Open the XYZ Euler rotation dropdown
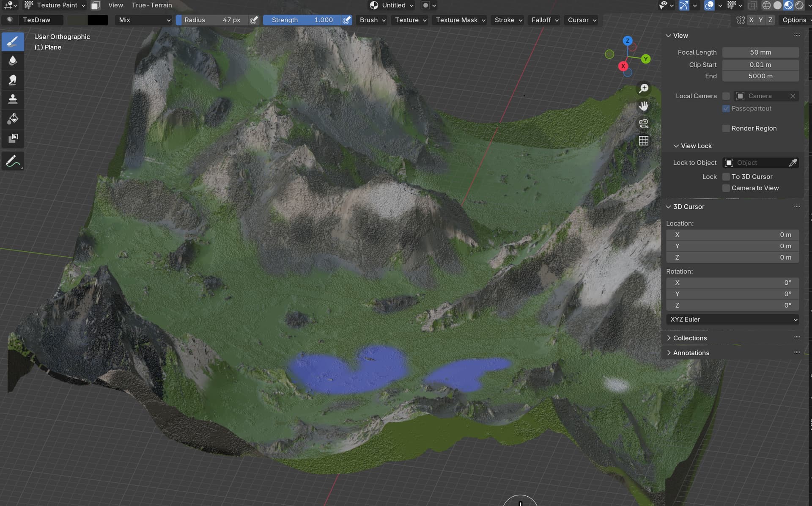The image size is (812, 506). (x=732, y=319)
